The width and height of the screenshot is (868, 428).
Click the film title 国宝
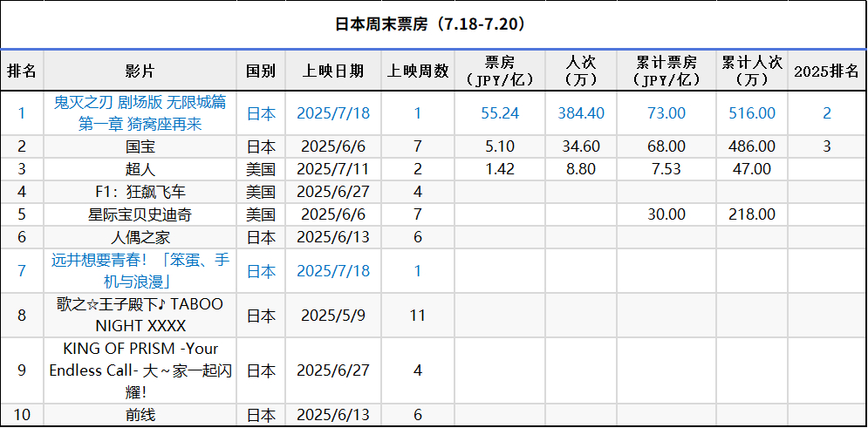coord(140,146)
